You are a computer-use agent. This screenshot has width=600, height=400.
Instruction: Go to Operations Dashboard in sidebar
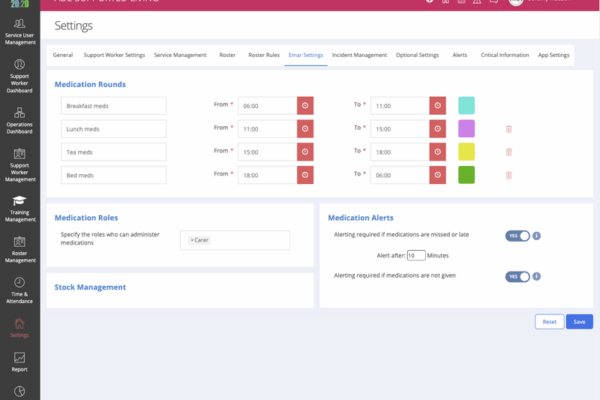click(x=20, y=120)
